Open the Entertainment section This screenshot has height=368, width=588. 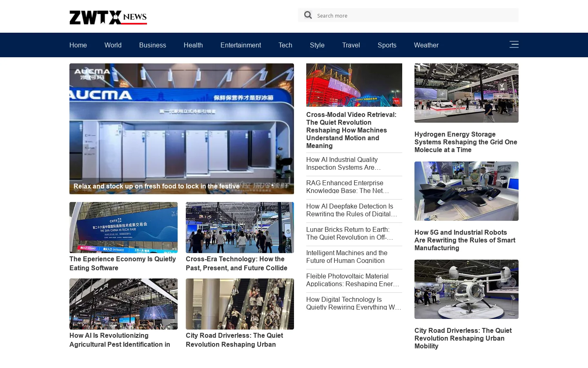[x=241, y=45]
